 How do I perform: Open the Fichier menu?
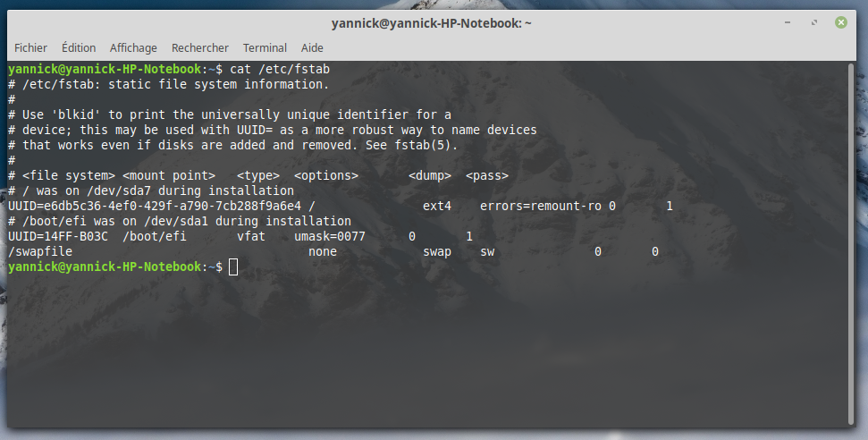pos(31,47)
